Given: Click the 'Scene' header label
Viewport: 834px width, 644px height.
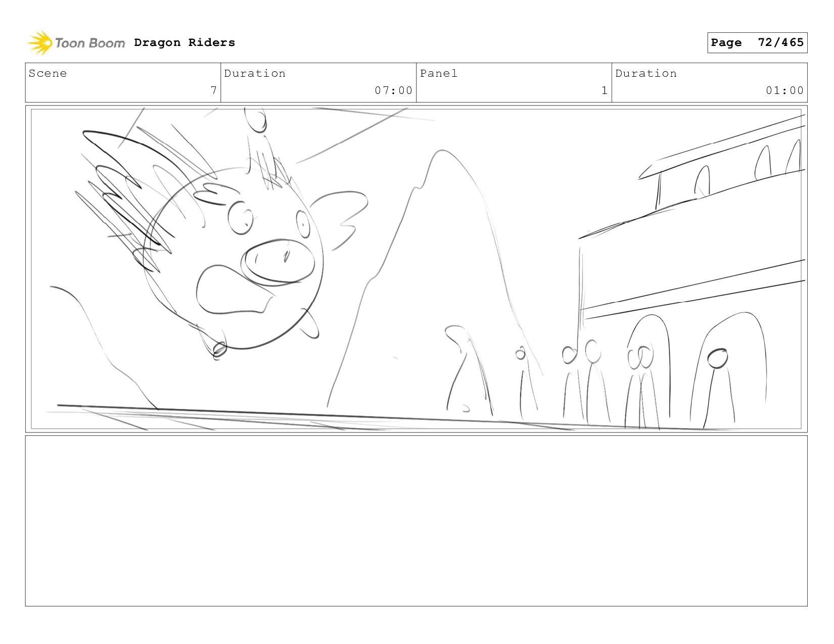Looking at the screenshot, I should point(48,73).
